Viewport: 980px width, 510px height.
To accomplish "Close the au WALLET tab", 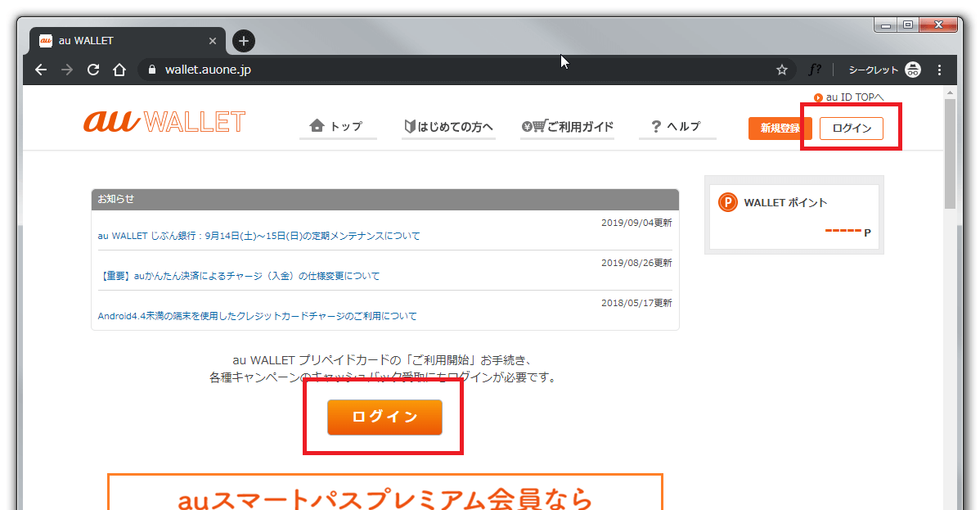I will click(213, 41).
